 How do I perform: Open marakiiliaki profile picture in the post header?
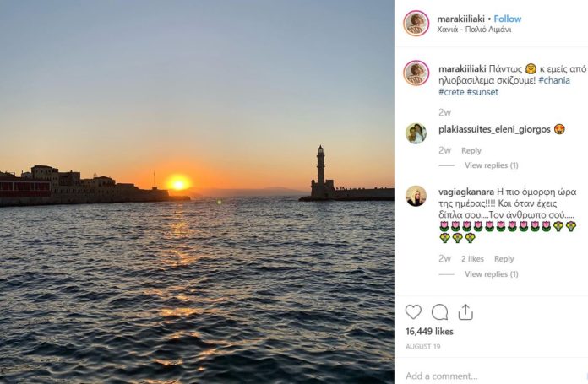point(416,23)
